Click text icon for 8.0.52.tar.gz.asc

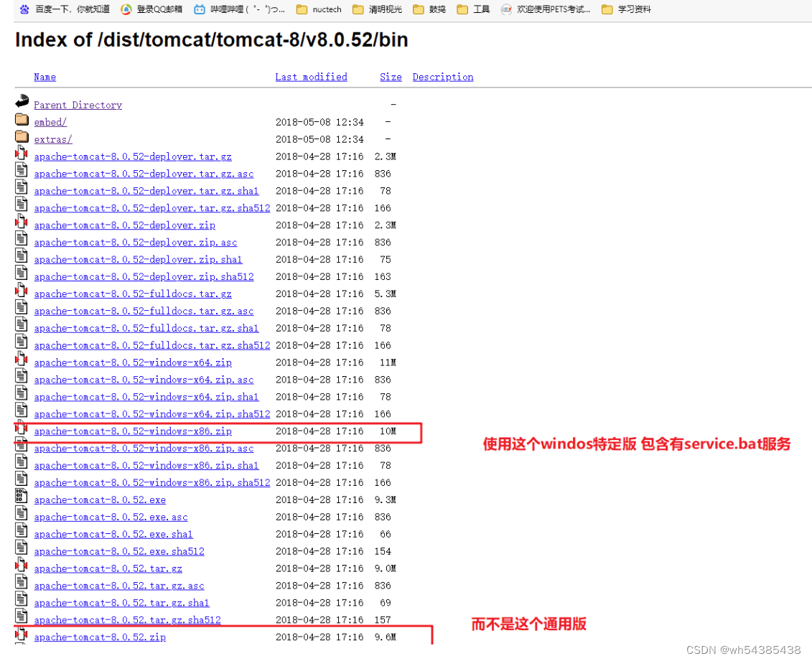(22, 583)
